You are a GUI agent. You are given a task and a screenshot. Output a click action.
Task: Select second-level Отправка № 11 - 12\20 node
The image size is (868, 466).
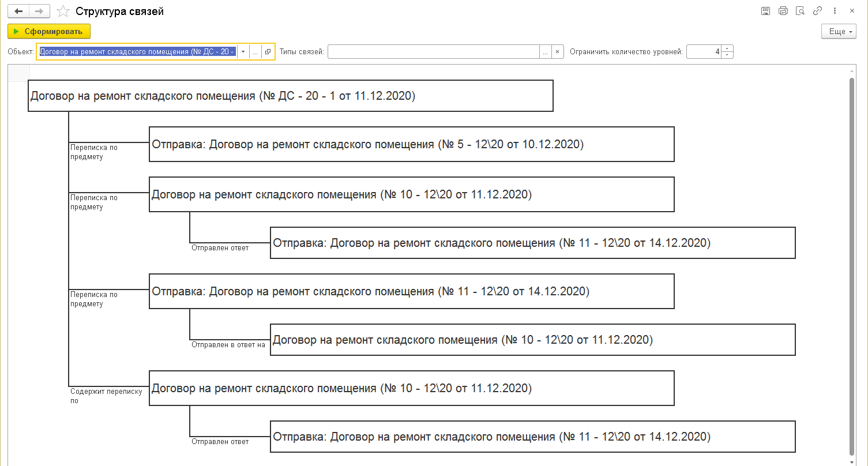click(x=412, y=291)
